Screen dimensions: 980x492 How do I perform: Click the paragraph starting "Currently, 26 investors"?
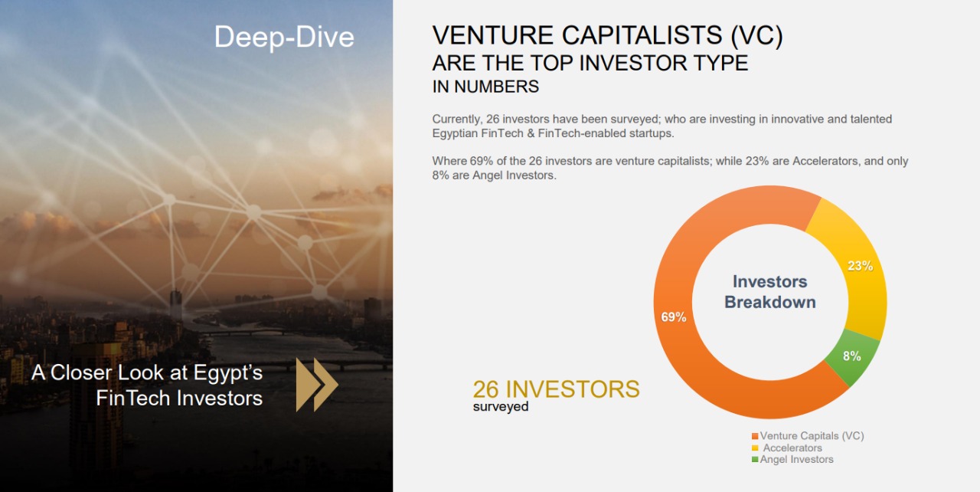tap(662, 126)
